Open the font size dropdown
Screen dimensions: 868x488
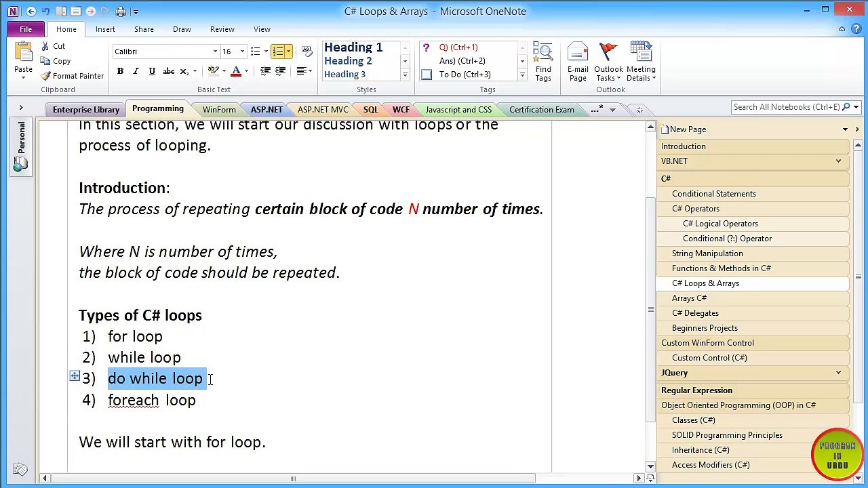[x=242, y=52]
